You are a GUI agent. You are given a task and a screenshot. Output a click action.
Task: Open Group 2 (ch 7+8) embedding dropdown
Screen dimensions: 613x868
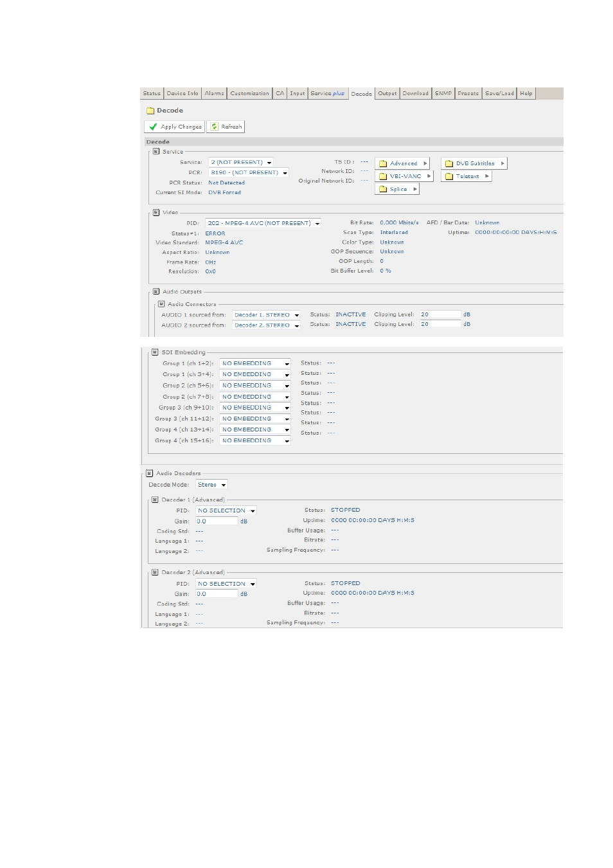pyautogui.click(x=255, y=397)
